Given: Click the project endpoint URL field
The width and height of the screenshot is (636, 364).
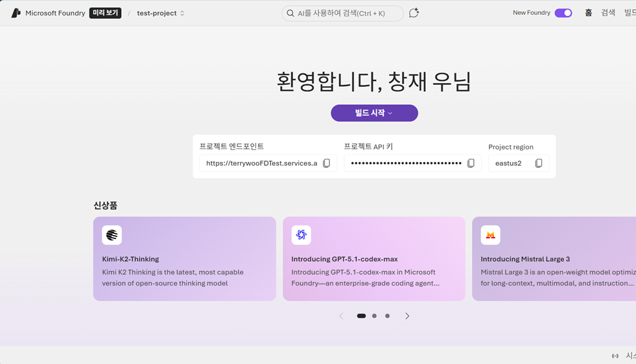Looking at the screenshot, I should (x=268, y=163).
